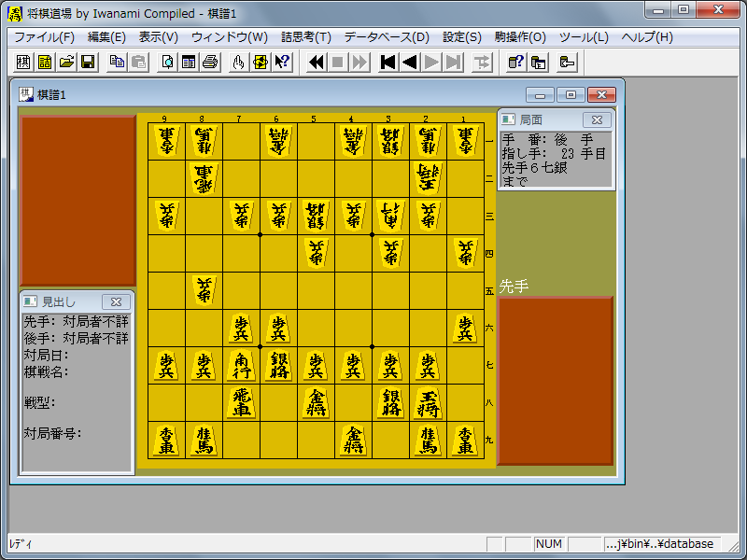The width and height of the screenshot is (747, 560).
Task: Open the 編集(E) menu
Action: (106, 37)
